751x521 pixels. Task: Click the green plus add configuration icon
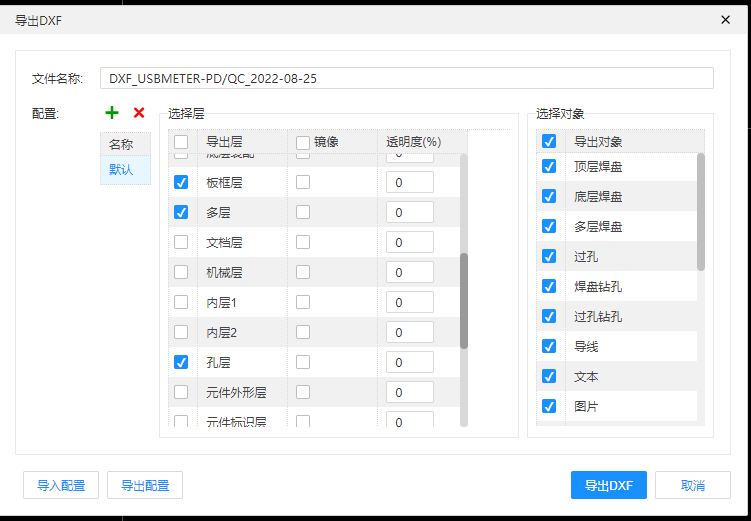112,113
